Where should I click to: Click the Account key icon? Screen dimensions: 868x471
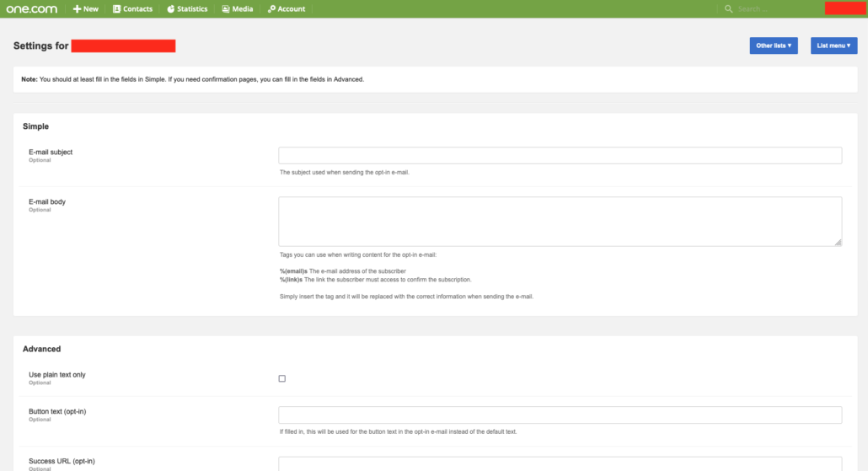[271, 9]
